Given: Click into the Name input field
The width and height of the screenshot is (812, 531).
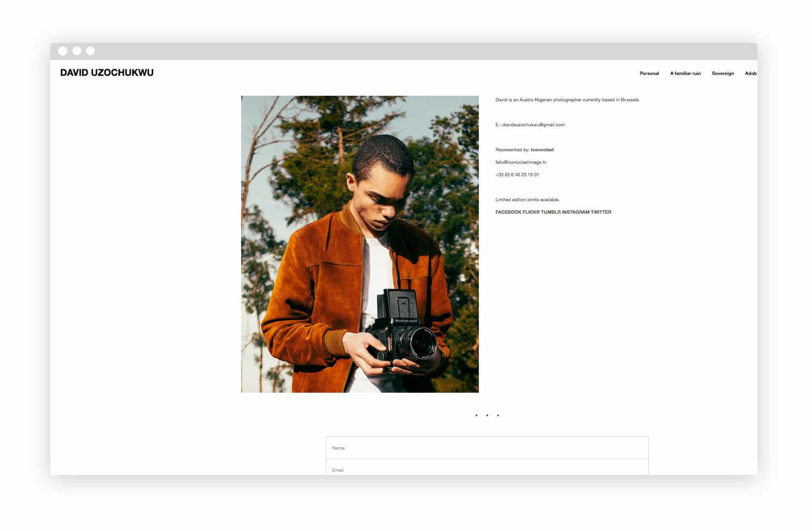Looking at the screenshot, I should point(487,448).
